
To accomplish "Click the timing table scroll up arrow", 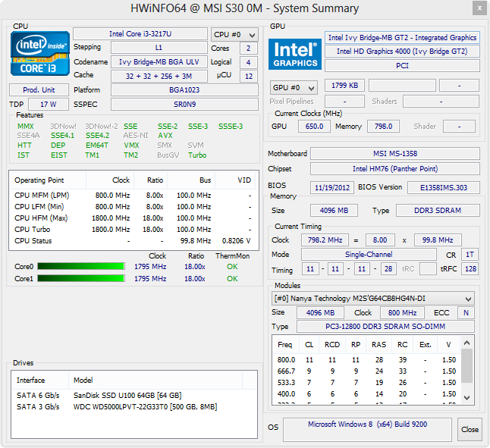I will point(467,343).
